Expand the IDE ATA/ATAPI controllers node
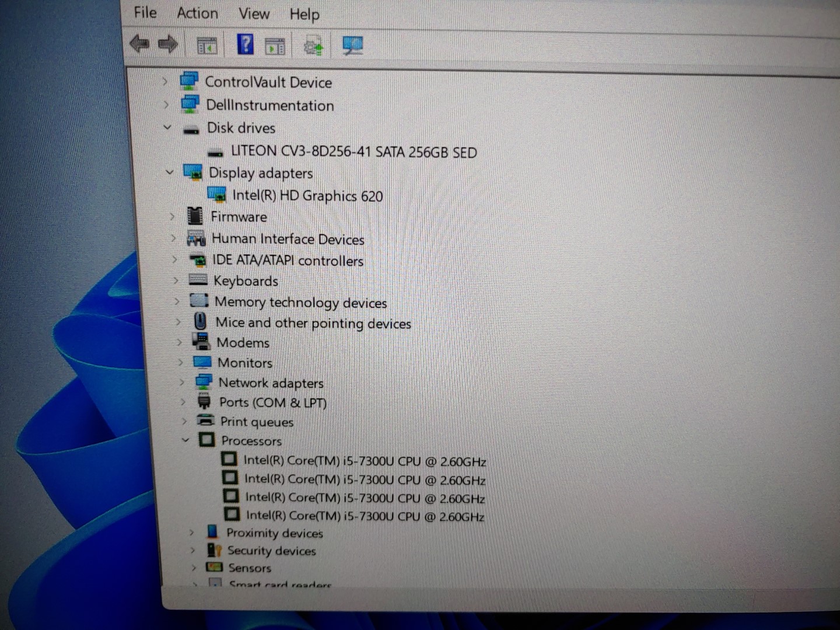The height and width of the screenshot is (630, 840). pos(174,260)
